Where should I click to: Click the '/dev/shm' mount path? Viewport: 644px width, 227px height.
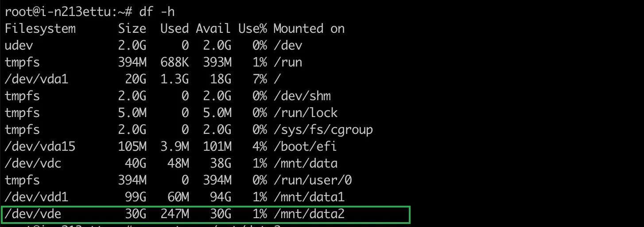302,96
